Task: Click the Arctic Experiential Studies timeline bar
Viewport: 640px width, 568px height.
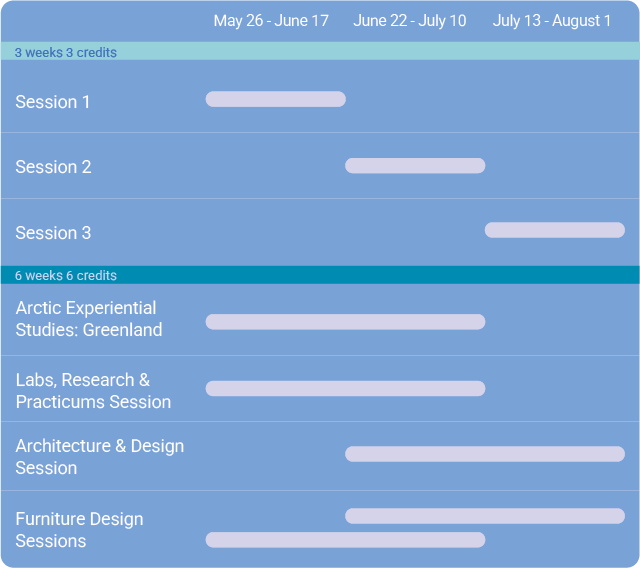Action: click(345, 322)
